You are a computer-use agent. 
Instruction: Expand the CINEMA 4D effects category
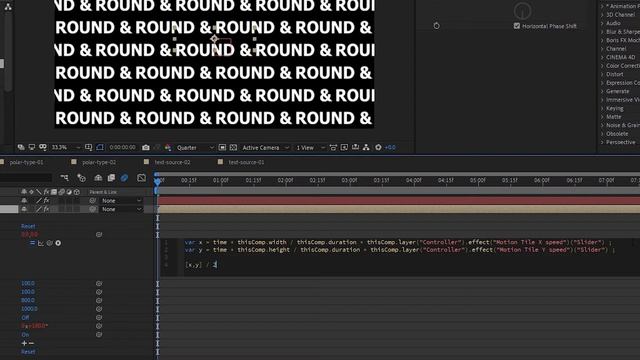coord(602,57)
